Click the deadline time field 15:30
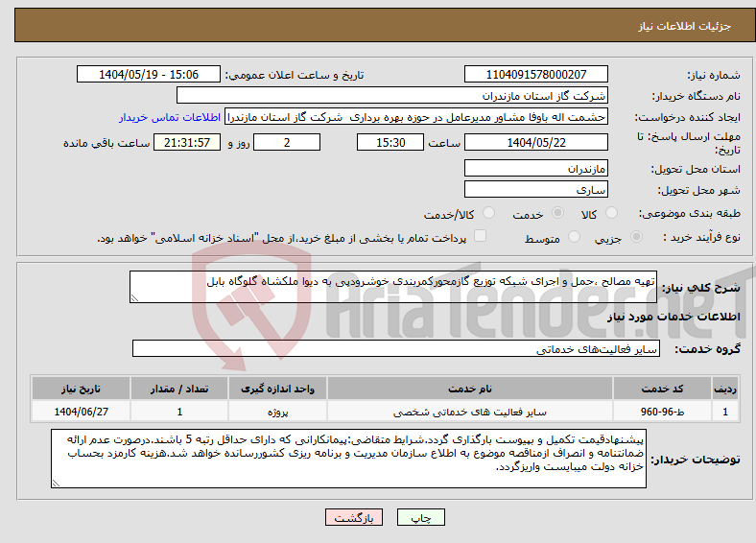 click(x=390, y=142)
